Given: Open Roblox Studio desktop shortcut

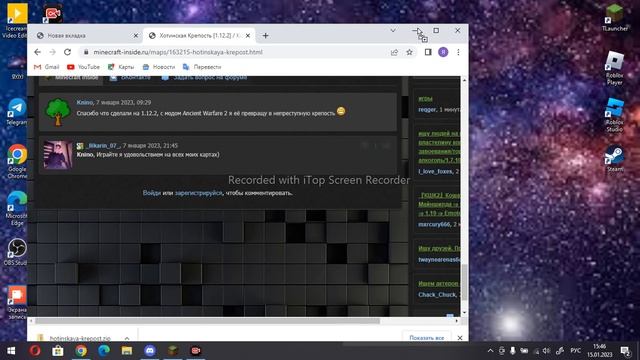Looking at the screenshot, I should pyautogui.click(x=614, y=115).
